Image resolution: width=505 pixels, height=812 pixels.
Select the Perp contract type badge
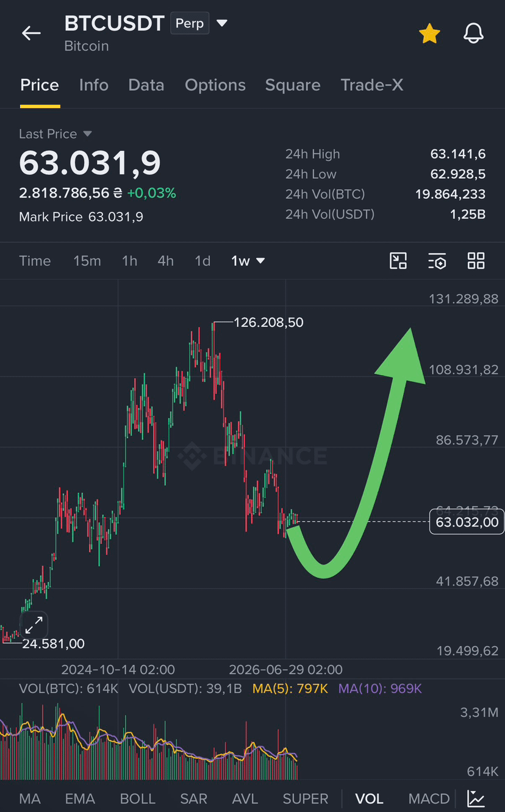[x=190, y=23]
